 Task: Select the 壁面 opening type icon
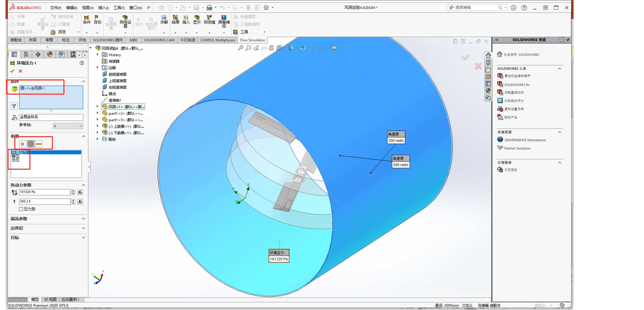pyautogui.click(x=39, y=144)
